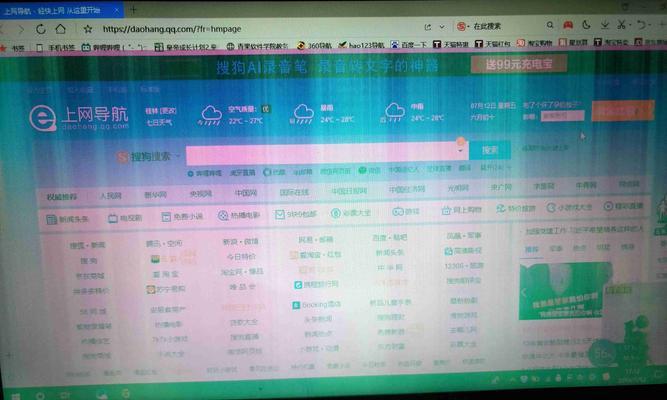667x400 pixels.
Task: Open the 中国网 link
Action: click(x=246, y=193)
